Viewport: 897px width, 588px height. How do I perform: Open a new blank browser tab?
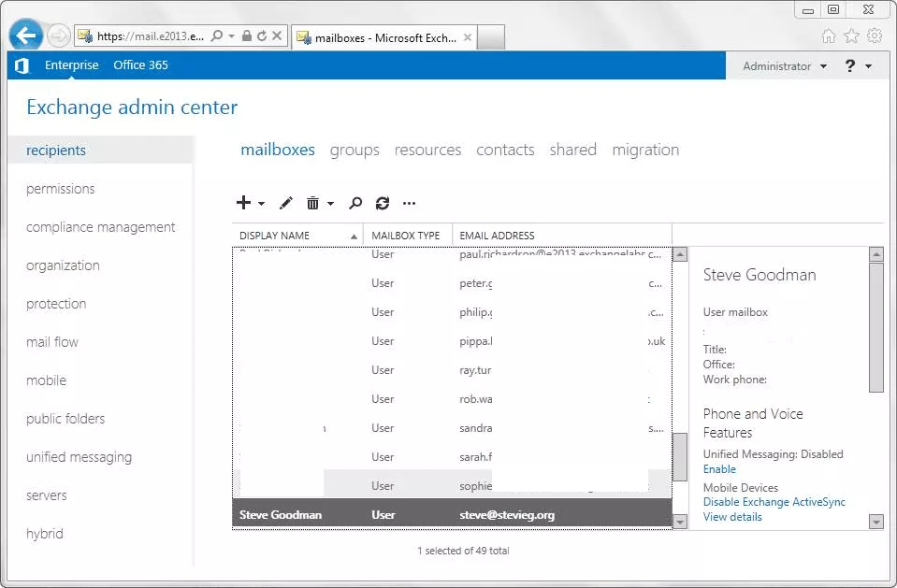tap(491, 37)
